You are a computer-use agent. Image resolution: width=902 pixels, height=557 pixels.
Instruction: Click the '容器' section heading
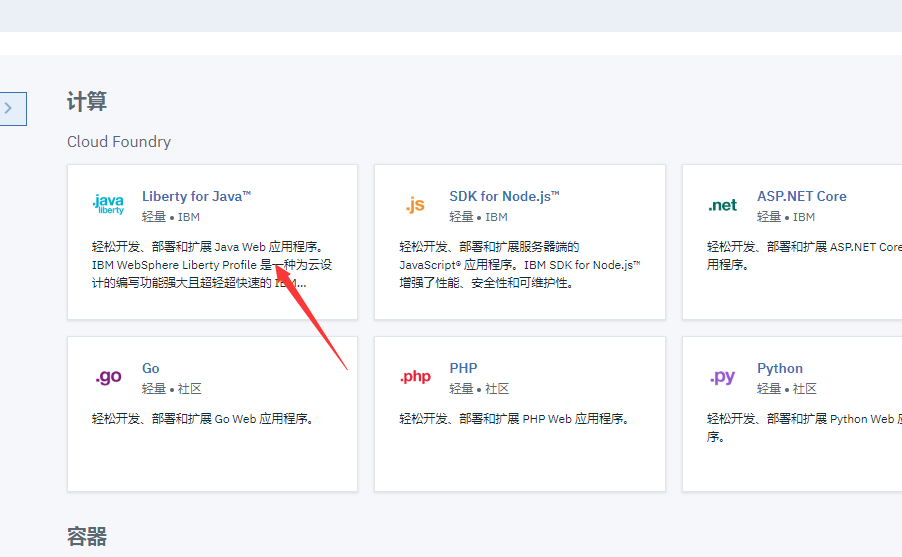point(87,537)
